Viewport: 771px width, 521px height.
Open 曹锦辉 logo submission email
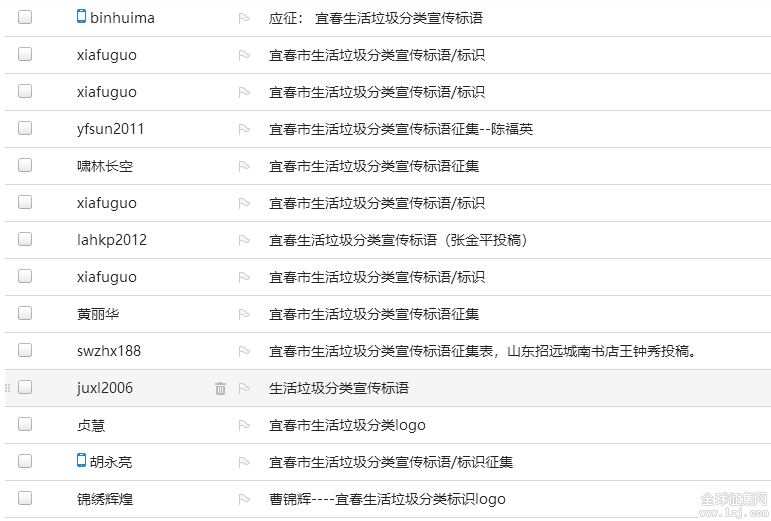[387, 499]
